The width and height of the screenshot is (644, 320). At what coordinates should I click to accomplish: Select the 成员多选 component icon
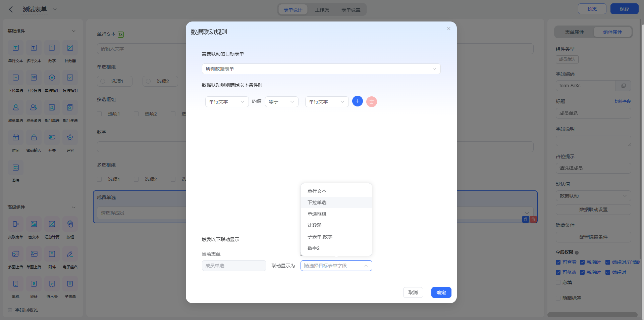34,107
